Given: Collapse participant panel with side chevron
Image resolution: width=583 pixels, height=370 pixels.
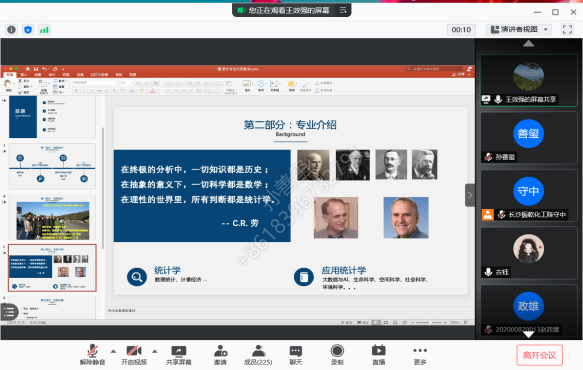Looking at the screenshot, I should pyautogui.click(x=470, y=195).
